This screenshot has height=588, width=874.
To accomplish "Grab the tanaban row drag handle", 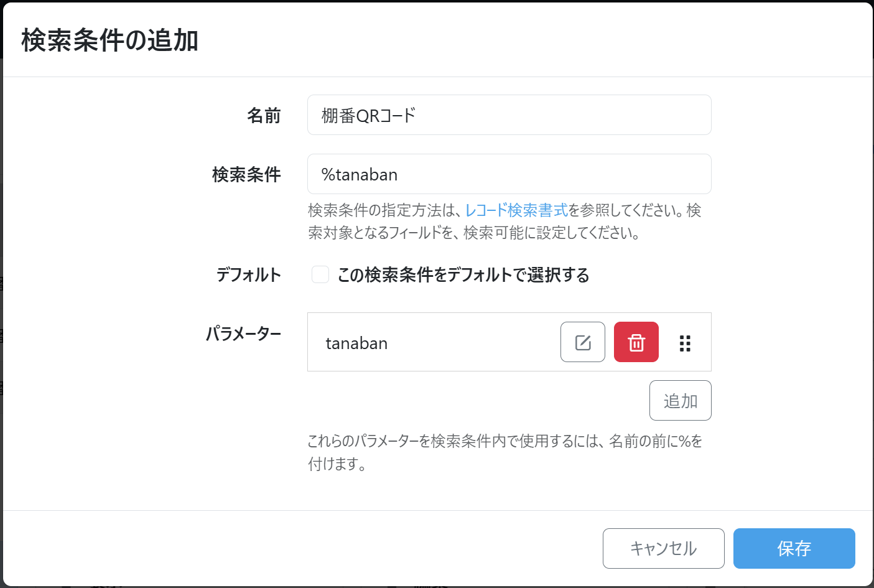I will [x=685, y=343].
